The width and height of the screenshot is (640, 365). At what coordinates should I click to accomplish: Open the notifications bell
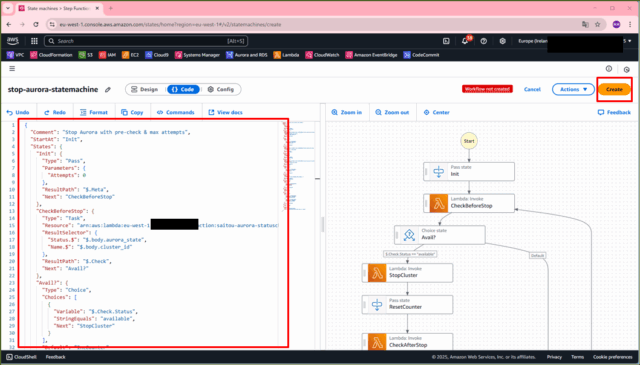click(x=465, y=41)
